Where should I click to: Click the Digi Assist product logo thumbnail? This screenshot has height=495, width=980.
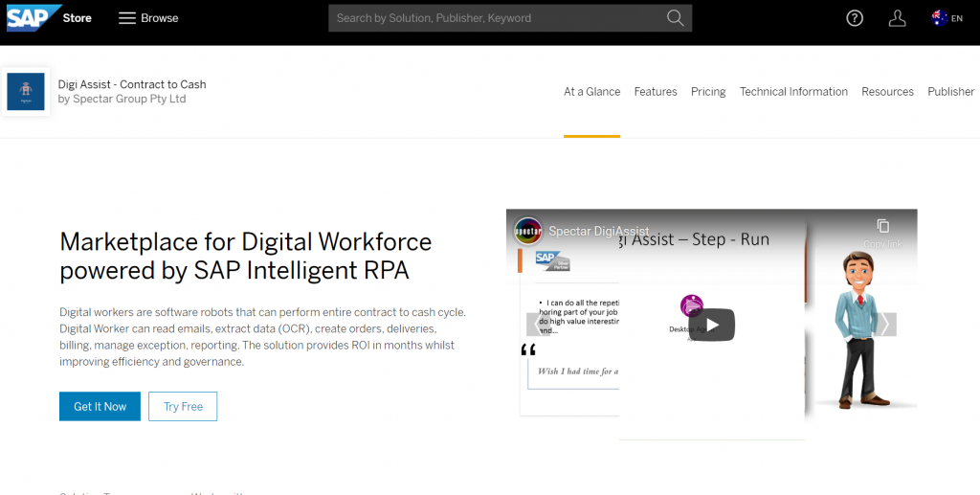[x=26, y=92]
